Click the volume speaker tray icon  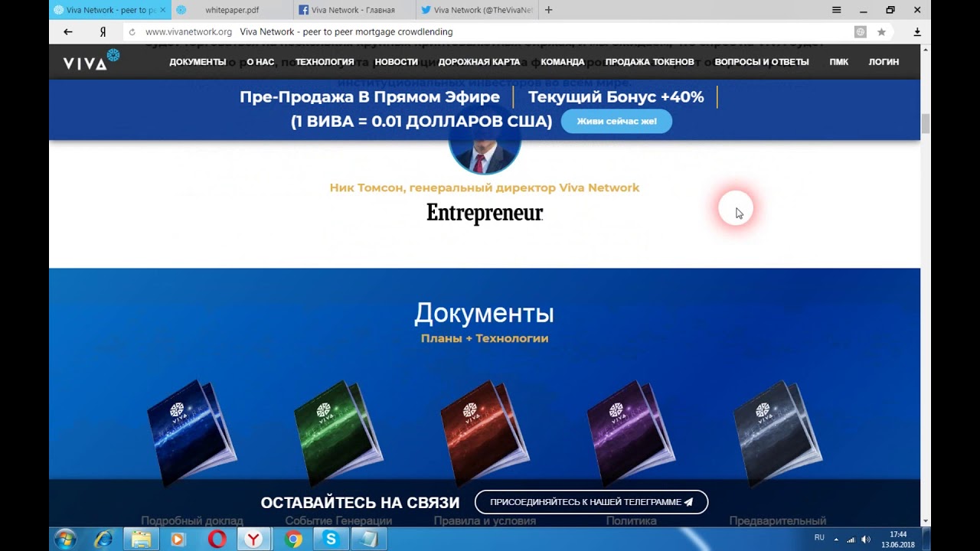click(x=866, y=540)
